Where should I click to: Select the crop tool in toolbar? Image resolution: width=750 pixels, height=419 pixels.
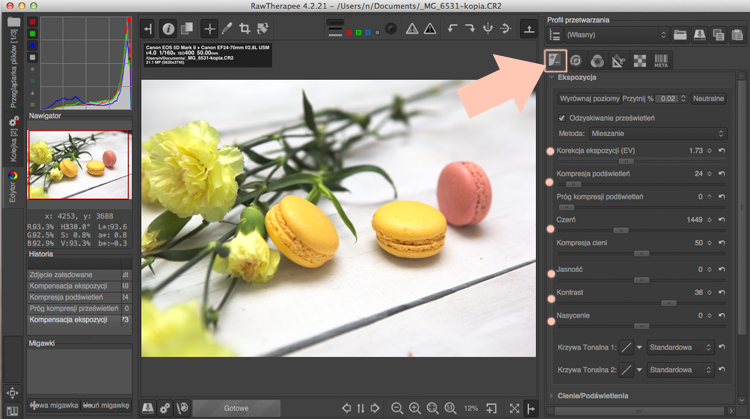(x=244, y=29)
